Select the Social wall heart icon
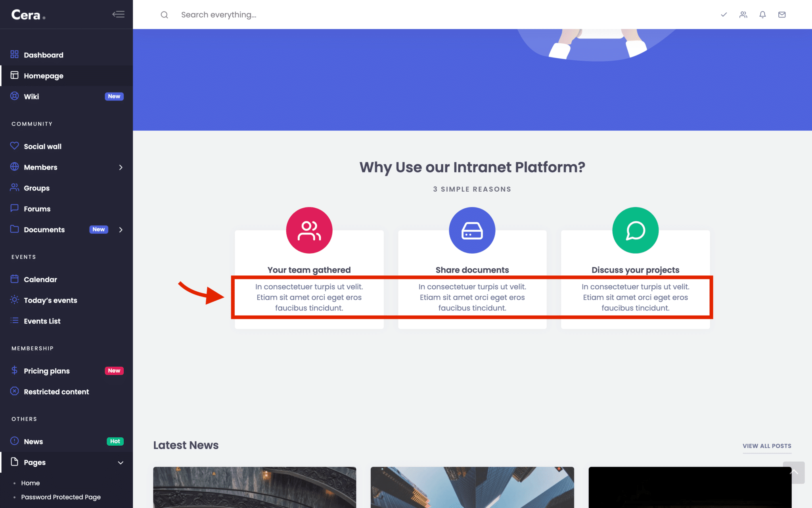The height and width of the screenshot is (508, 812). [14, 146]
